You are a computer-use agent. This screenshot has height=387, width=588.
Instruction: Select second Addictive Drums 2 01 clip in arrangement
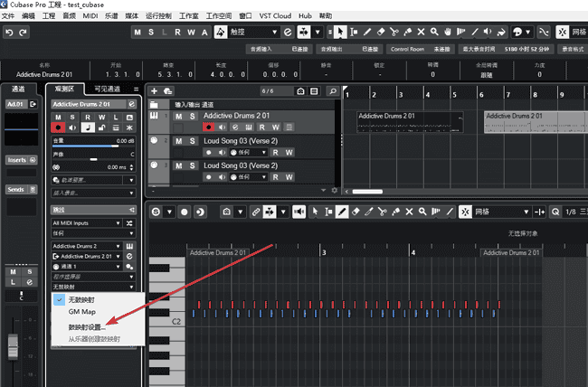pyautogui.click(x=536, y=121)
